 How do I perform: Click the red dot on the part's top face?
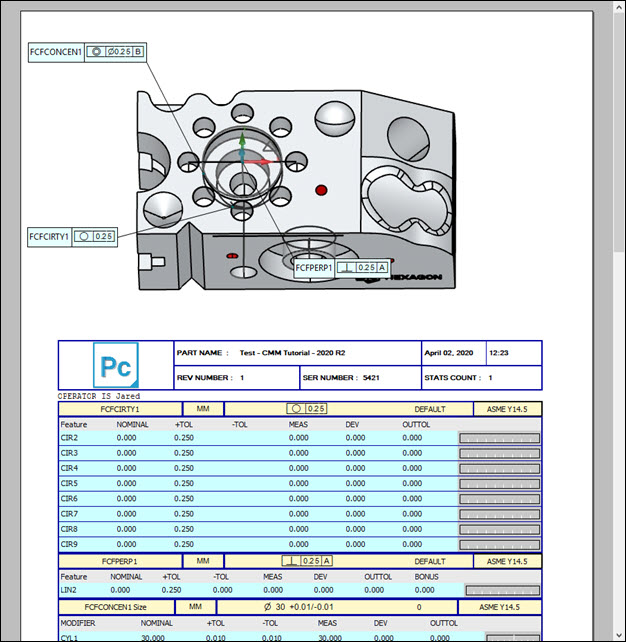[321, 189]
